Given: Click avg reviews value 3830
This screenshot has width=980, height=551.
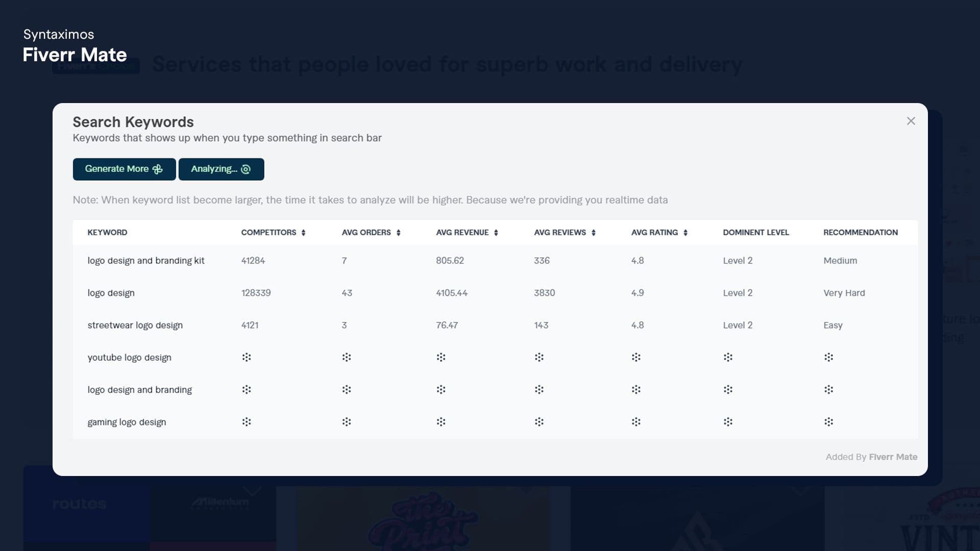Looking at the screenshot, I should [544, 293].
